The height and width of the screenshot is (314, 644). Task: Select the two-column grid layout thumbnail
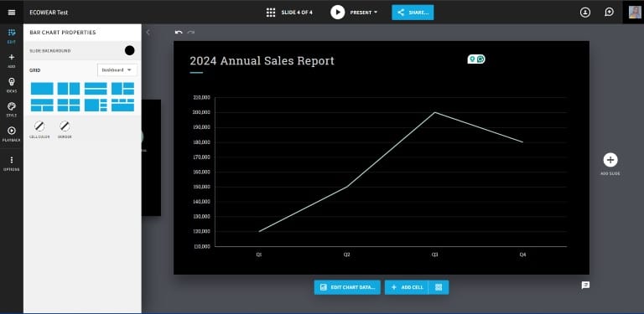(69, 89)
